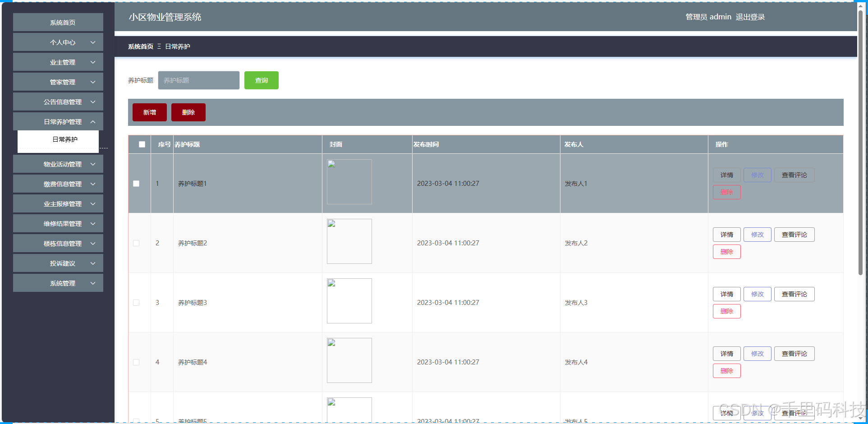Expand the 系统管理 chevron
This screenshot has height=424, width=868.
(93, 283)
